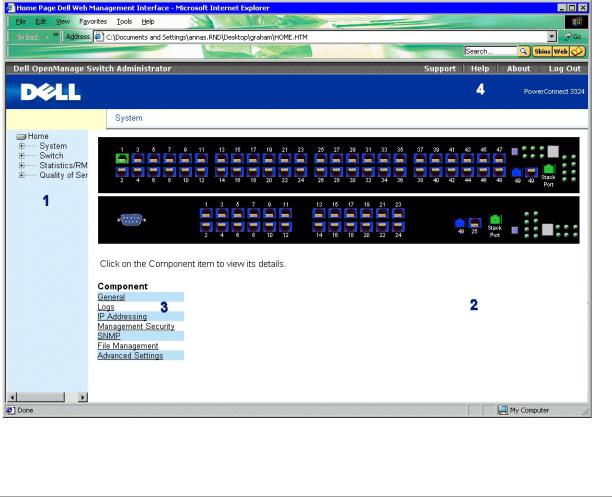
Task: Select port 25 in the 48-port unit
Action: click(x=320, y=158)
